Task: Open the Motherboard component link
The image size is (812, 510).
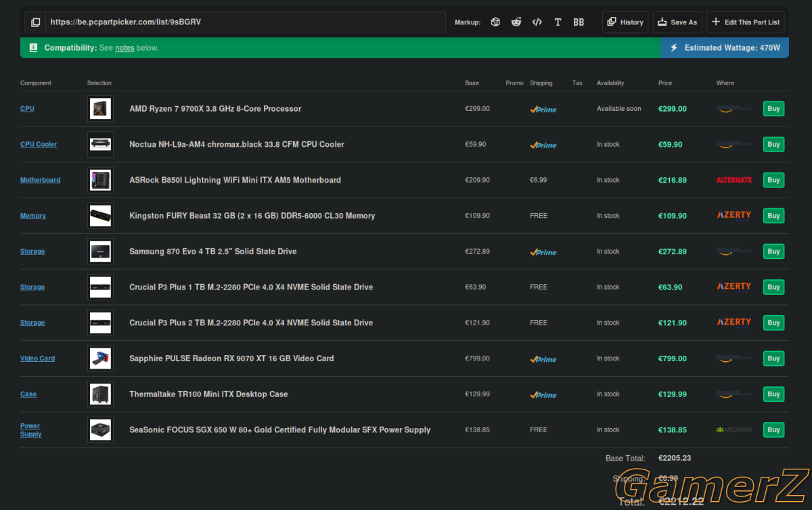Action: click(x=40, y=181)
